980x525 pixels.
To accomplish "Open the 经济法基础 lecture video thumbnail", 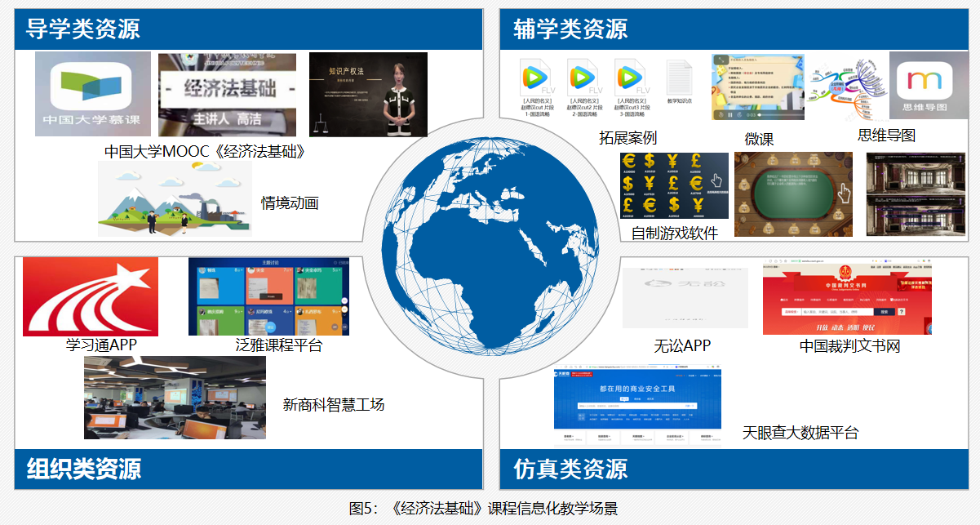I will click(227, 95).
